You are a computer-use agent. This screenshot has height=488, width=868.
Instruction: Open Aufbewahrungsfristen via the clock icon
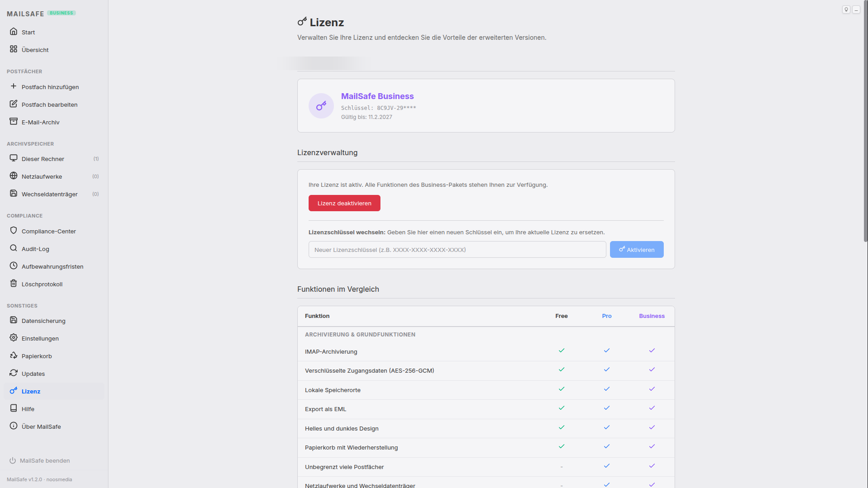(14, 266)
